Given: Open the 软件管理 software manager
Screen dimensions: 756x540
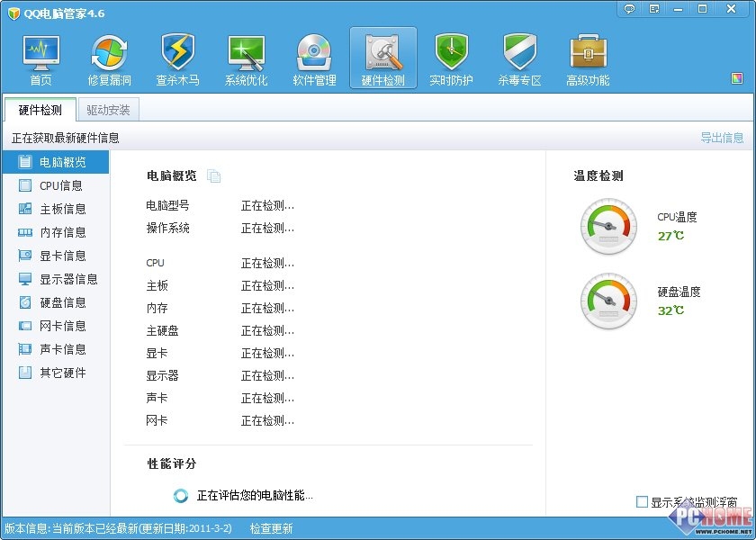Looking at the screenshot, I should click(x=313, y=58).
